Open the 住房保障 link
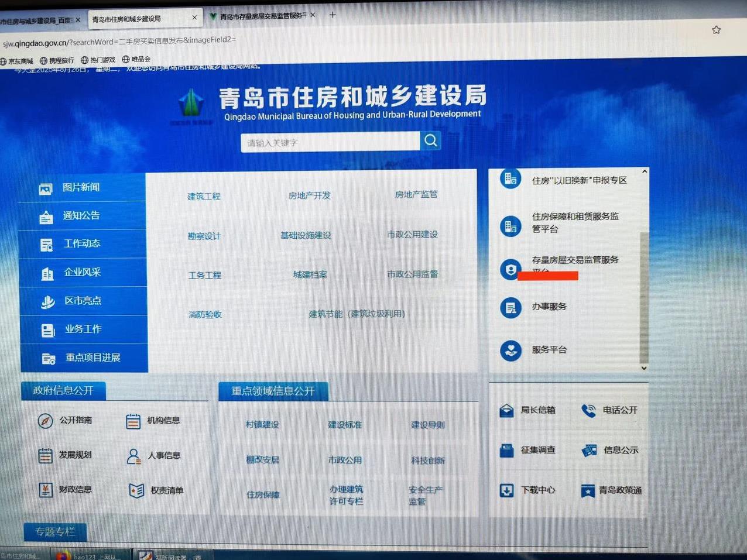Viewport: 747px width, 560px height. [x=263, y=495]
